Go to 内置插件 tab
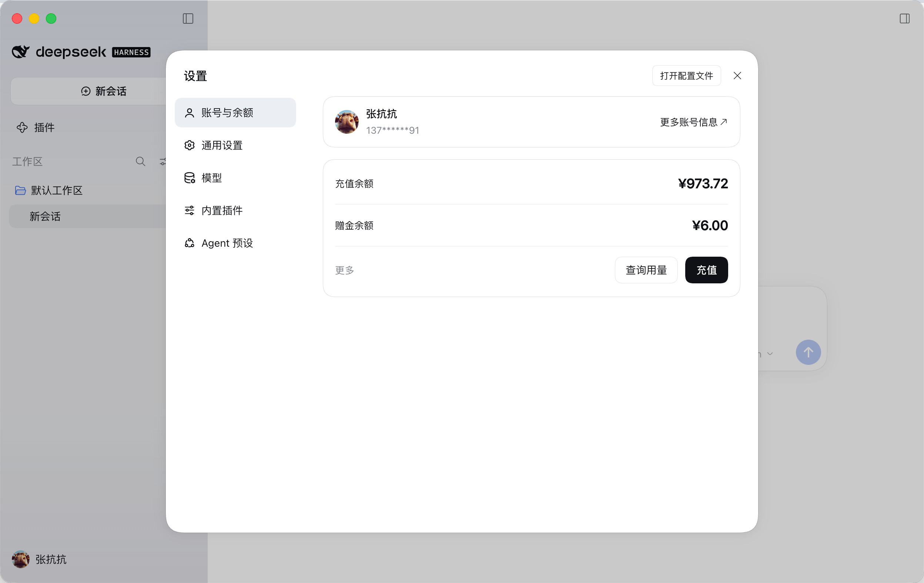The width and height of the screenshot is (924, 583). tap(235, 210)
